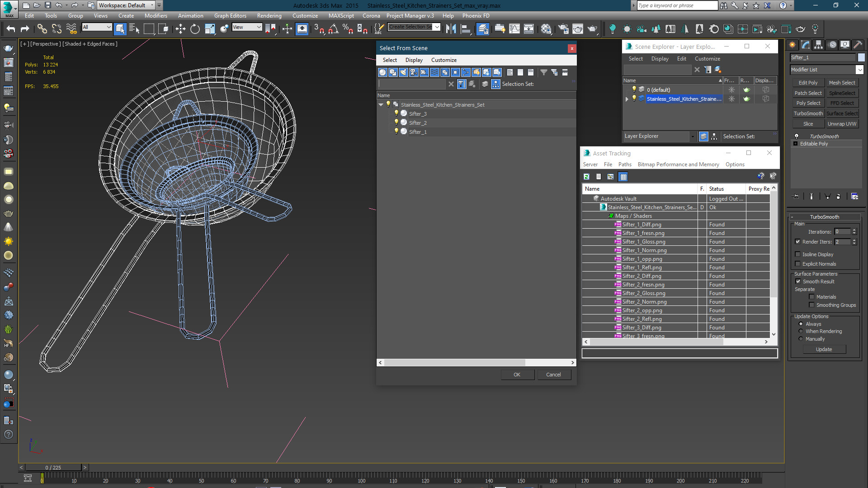
Task: Refresh the Asset Tracking list
Action: [x=586, y=177]
